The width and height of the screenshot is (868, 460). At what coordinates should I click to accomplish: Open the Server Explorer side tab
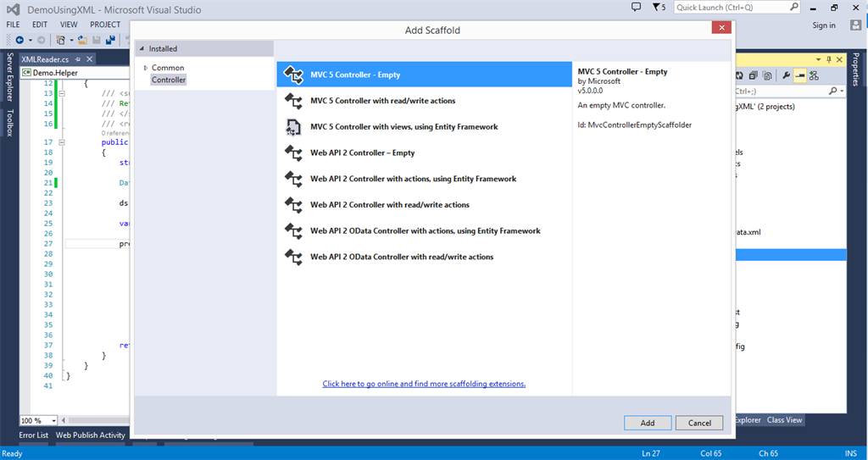[x=9, y=77]
